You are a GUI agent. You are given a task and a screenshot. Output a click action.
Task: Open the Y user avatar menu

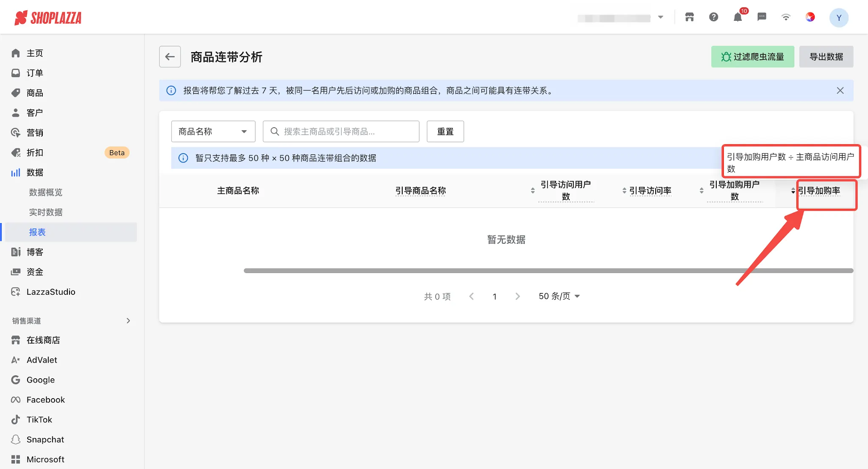click(x=839, y=17)
